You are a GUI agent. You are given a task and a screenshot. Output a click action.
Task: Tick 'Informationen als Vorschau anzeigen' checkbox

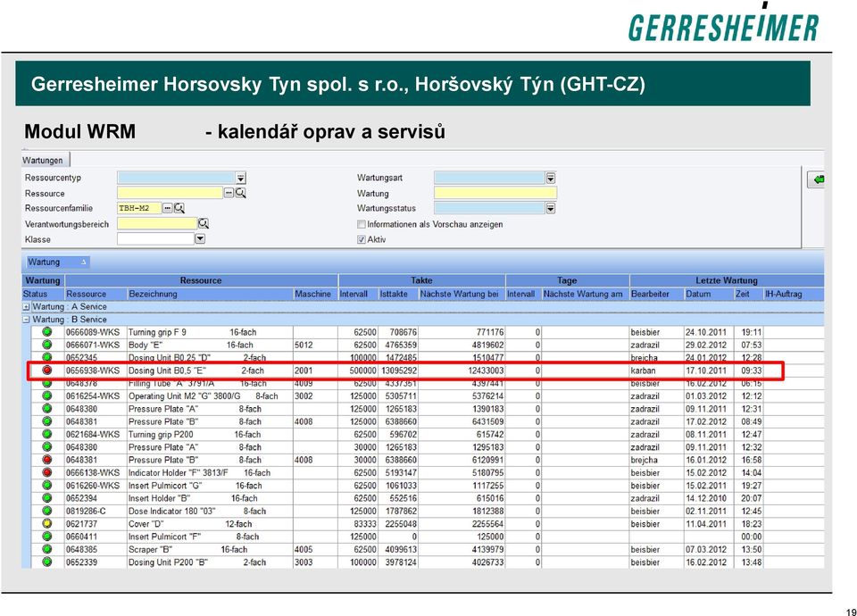(362, 224)
